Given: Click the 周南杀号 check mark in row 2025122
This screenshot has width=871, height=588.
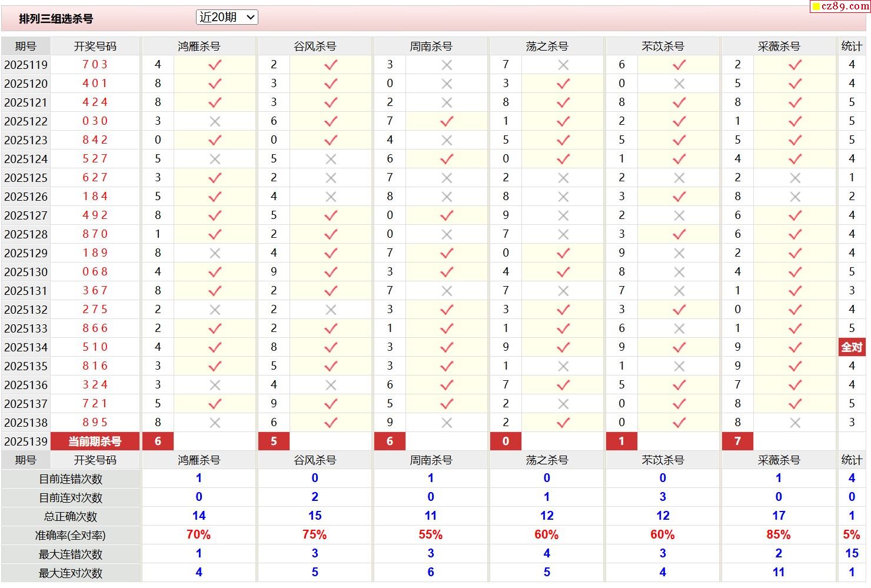Looking at the screenshot, I should coord(447,121).
